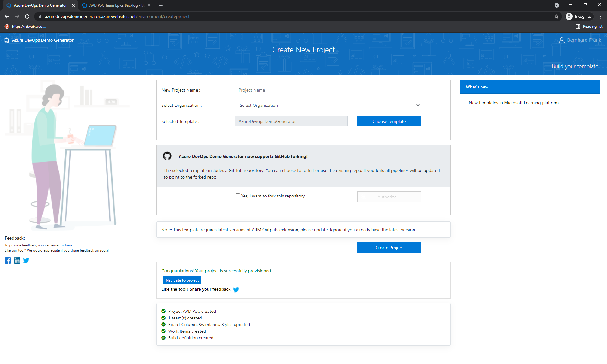The width and height of the screenshot is (607, 364).
Task: Click 'Project AVD PoC created' status line
Action: pos(192,311)
